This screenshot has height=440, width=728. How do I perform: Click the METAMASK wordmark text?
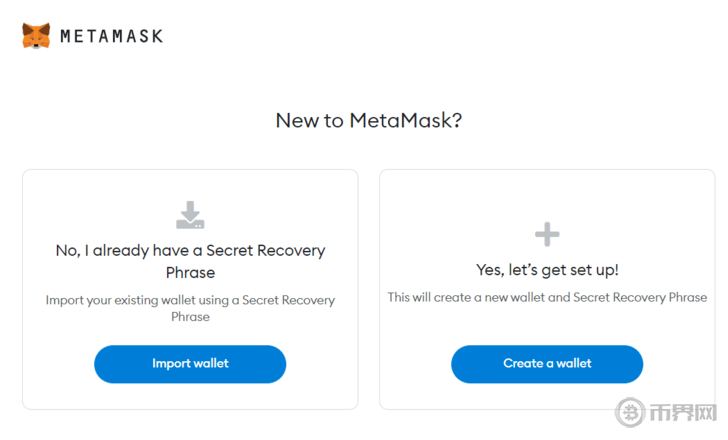(x=111, y=36)
